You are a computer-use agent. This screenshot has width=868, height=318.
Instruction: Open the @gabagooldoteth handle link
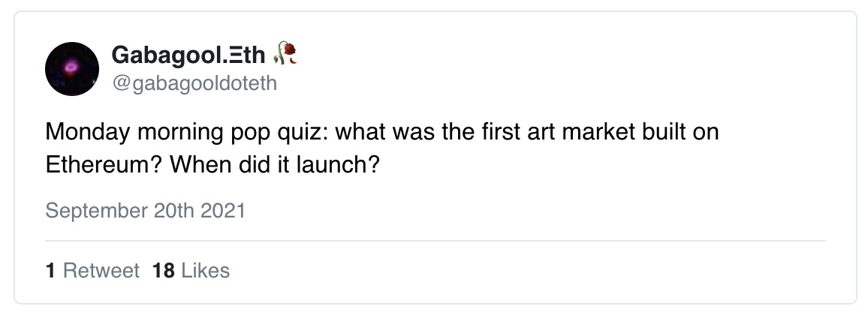[194, 83]
